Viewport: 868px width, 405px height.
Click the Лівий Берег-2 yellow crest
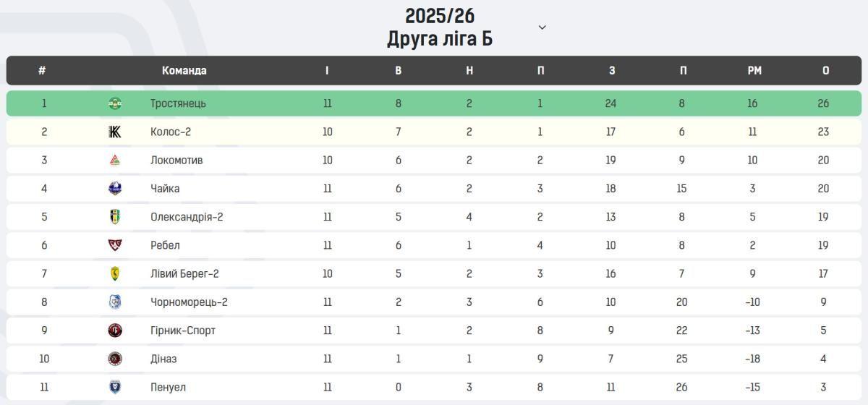[115, 273]
